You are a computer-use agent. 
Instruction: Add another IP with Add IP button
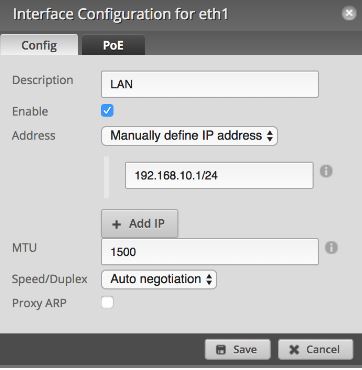[140, 224]
